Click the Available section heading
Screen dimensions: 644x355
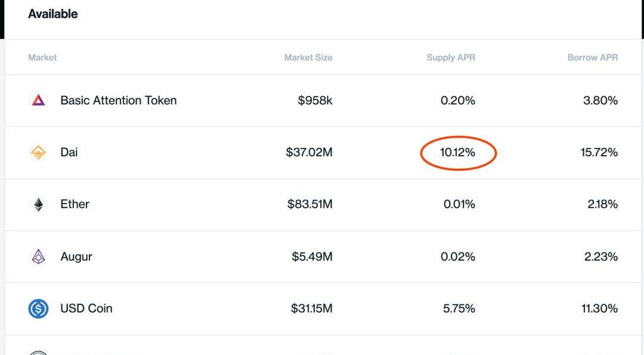[x=53, y=14]
